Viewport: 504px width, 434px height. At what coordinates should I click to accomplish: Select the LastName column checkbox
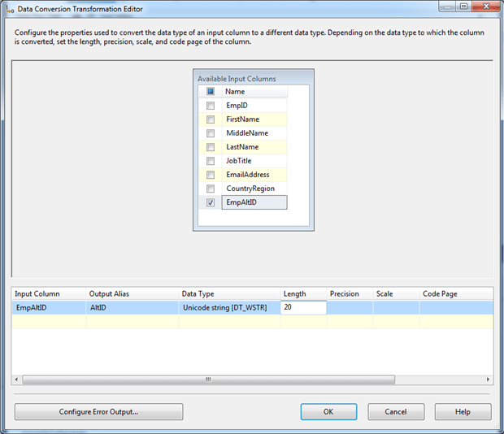point(211,147)
